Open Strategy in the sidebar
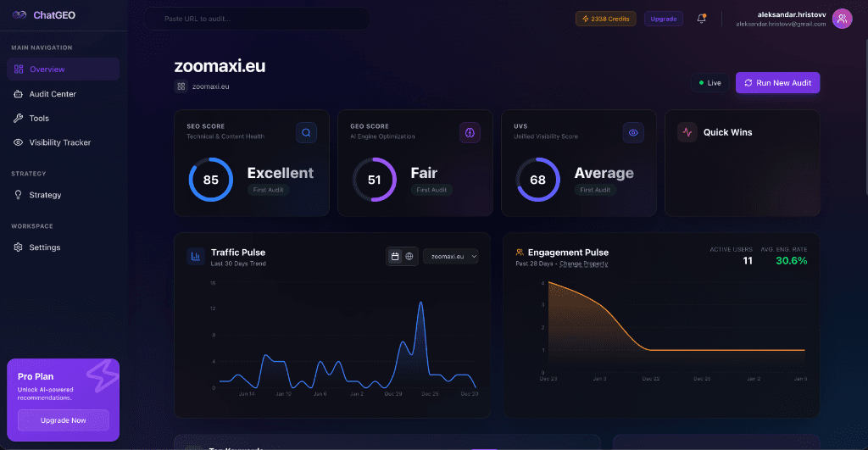Screen dimensions: 868x450 (45, 195)
